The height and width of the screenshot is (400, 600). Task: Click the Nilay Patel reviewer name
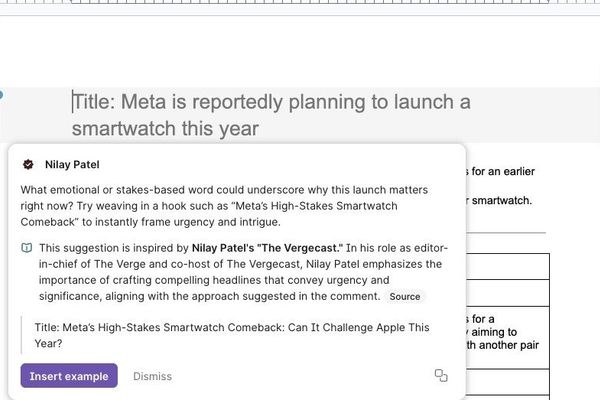[x=72, y=164]
